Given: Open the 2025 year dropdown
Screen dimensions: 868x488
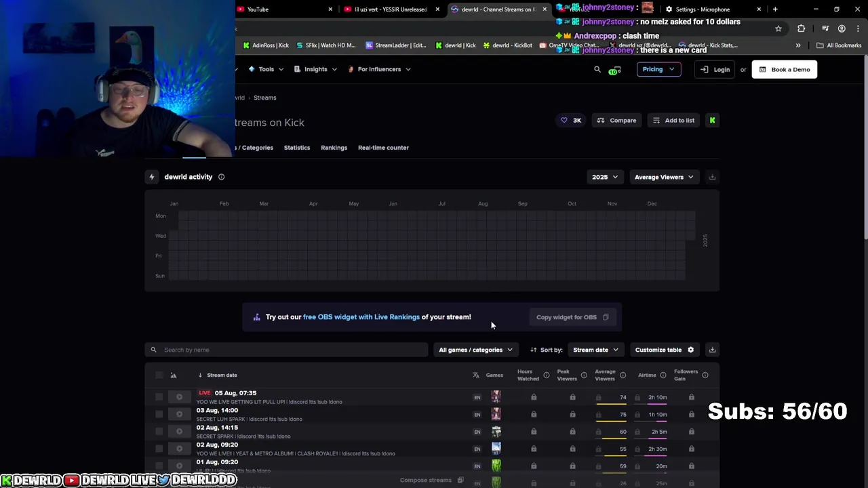Looking at the screenshot, I should click(x=604, y=177).
